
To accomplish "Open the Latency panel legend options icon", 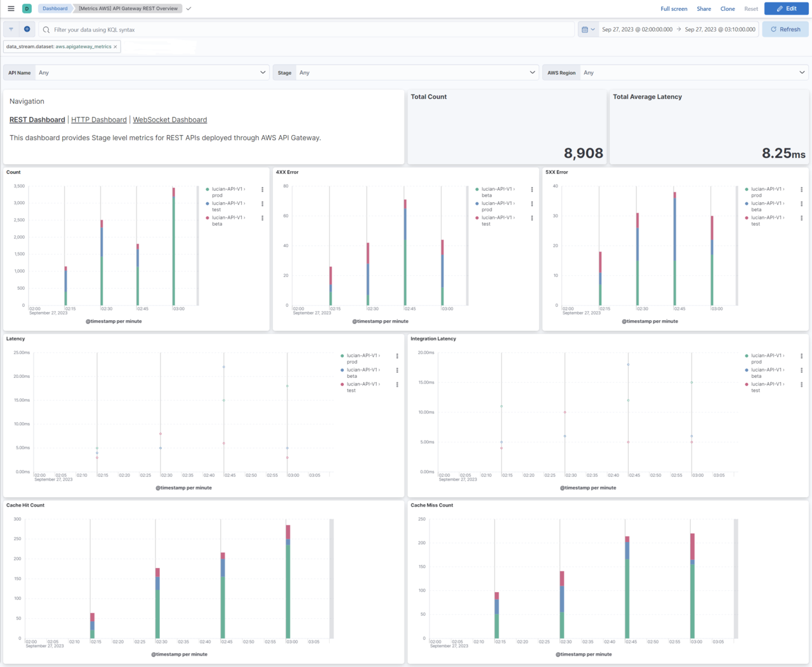I will pos(397,356).
